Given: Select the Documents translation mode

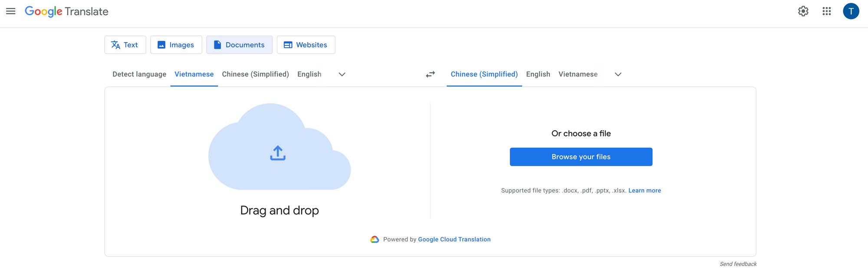Looking at the screenshot, I should click(240, 45).
